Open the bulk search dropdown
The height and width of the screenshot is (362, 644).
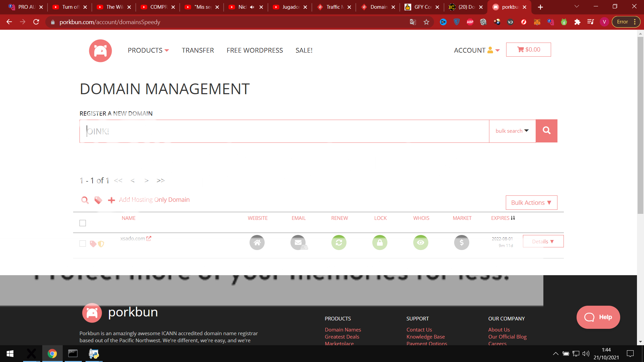(512, 131)
